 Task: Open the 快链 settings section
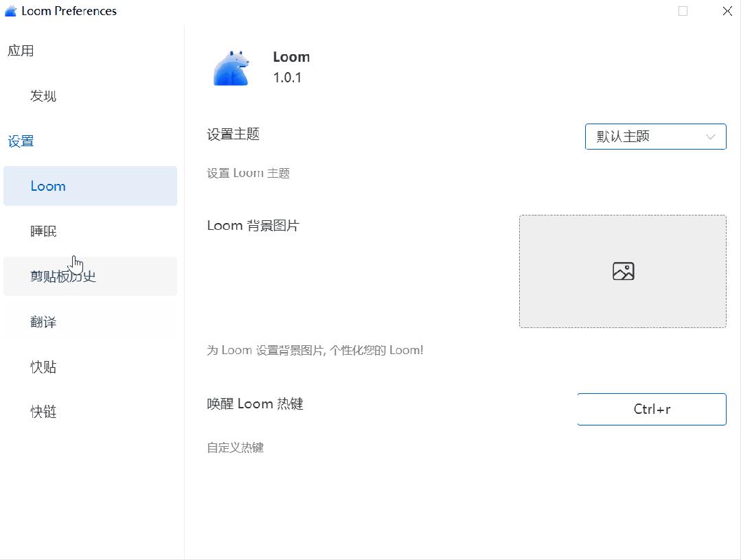click(x=43, y=412)
